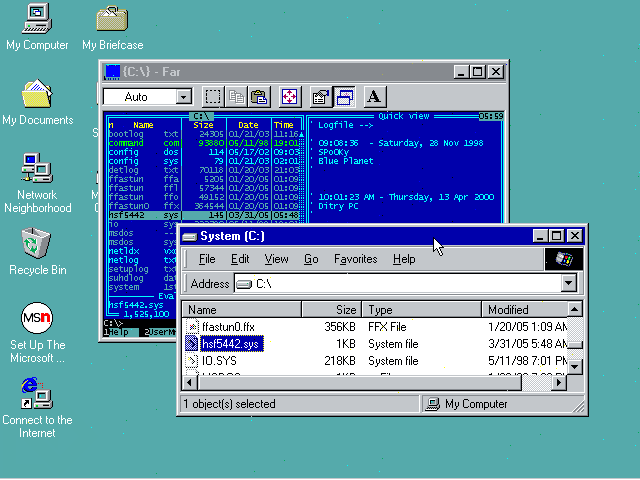This screenshot has width=640, height=480.
Task: Click vertical scrollbar down arrow in Explorer
Action: pos(575,366)
